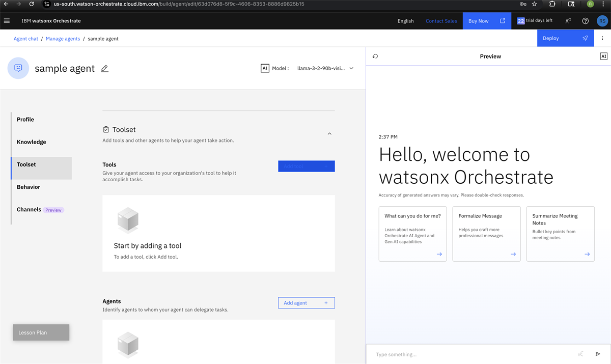Click the sample agent avatar icon

click(18, 68)
